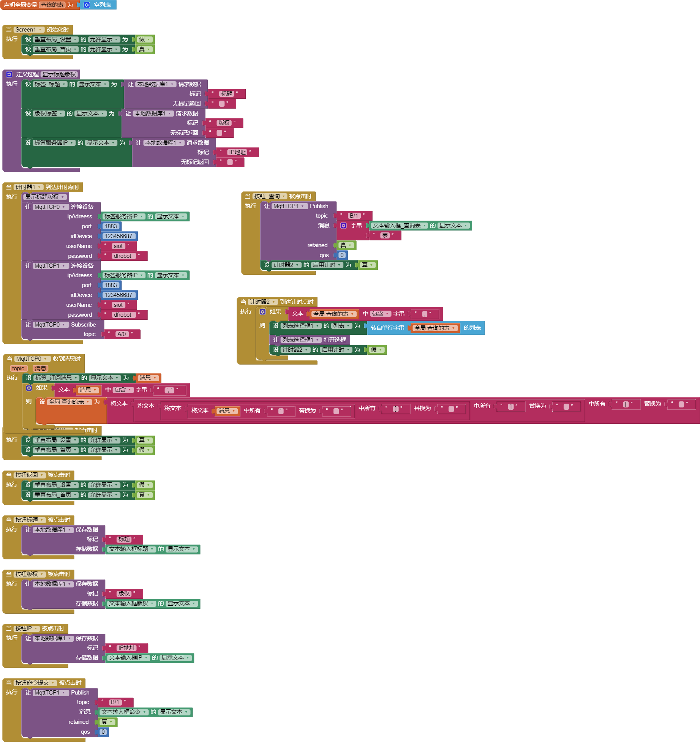The width and height of the screenshot is (700, 742).
Task: Open 显示标题版权 procedure call dropdown in 计时器1 event
Action: click(45, 197)
